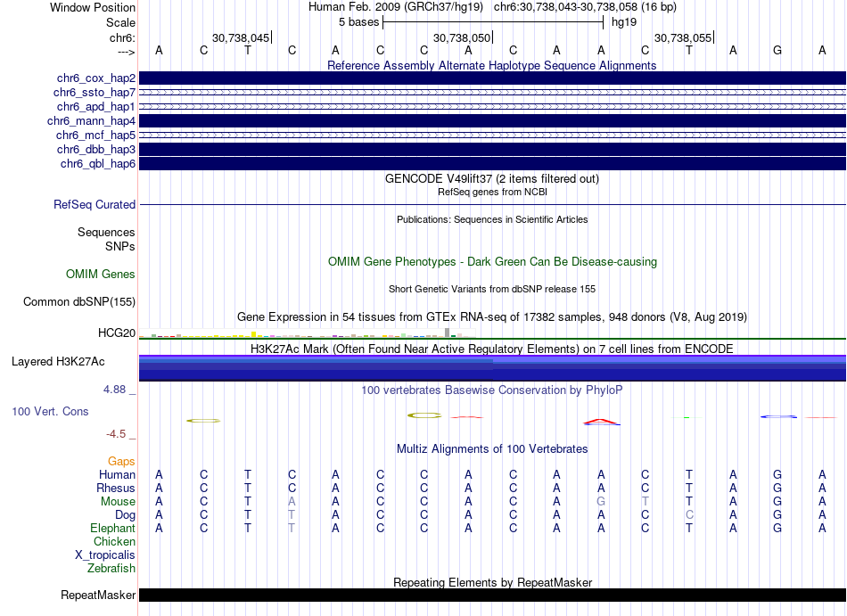
Task: Click the 30,738,055 ruler position marker
Action: click(x=684, y=37)
